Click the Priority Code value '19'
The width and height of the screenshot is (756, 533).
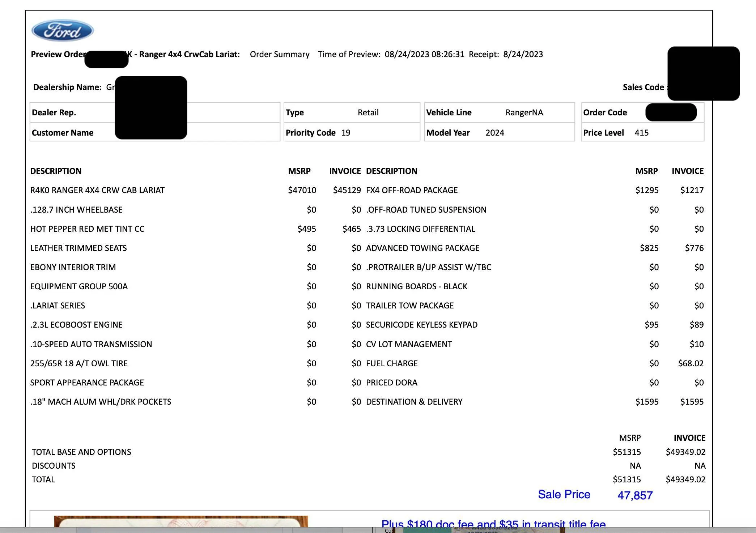(x=346, y=133)
